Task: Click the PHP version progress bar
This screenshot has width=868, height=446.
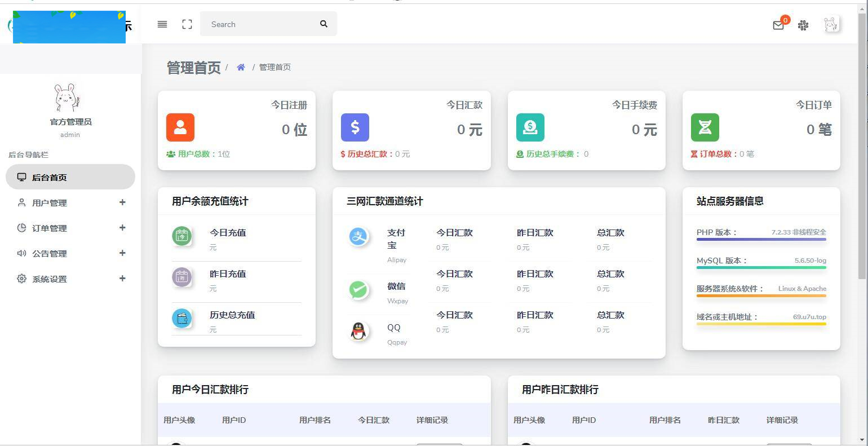Action: pos(761,240)
